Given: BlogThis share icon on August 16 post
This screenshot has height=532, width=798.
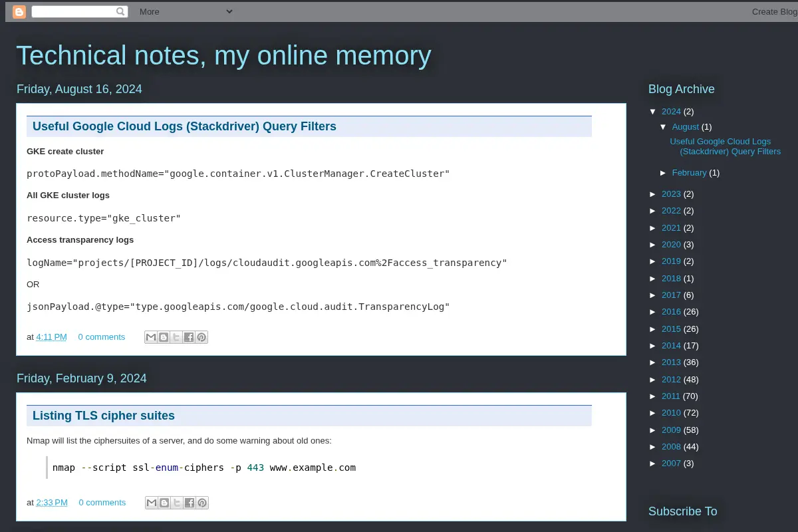Looking at the screenshot, I should (x=164, y=337).
